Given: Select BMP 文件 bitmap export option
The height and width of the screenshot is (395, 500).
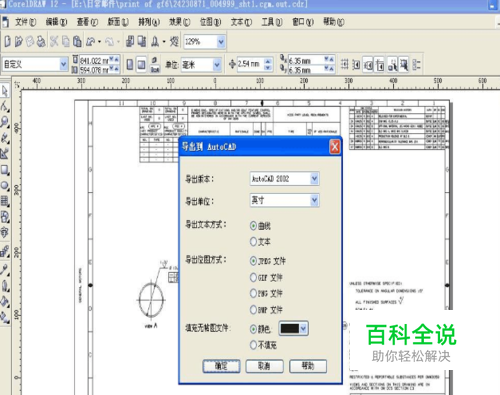Looking at the screenshot, I should click(x=254, y=310).
